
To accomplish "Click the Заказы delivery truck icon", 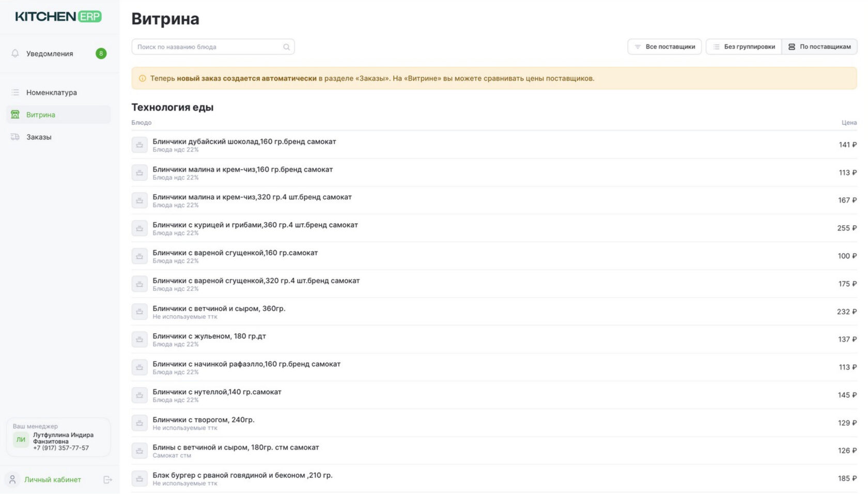I will click(15, 137).
